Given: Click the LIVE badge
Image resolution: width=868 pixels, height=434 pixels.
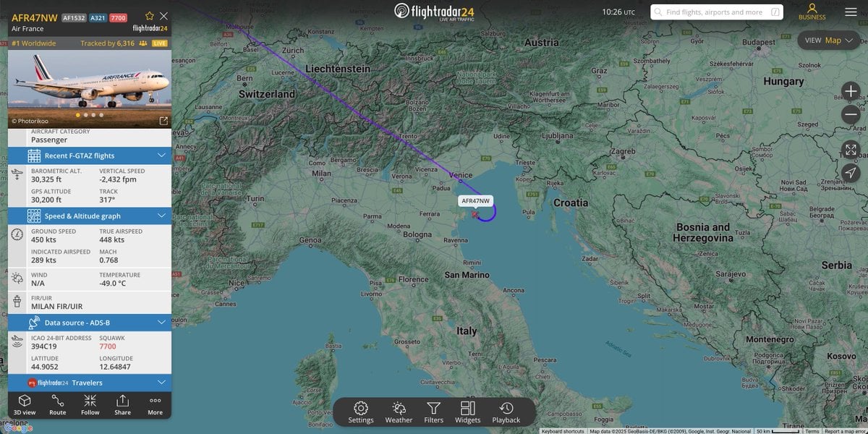Looking at the screenshot, I should [x=160, y=43].
